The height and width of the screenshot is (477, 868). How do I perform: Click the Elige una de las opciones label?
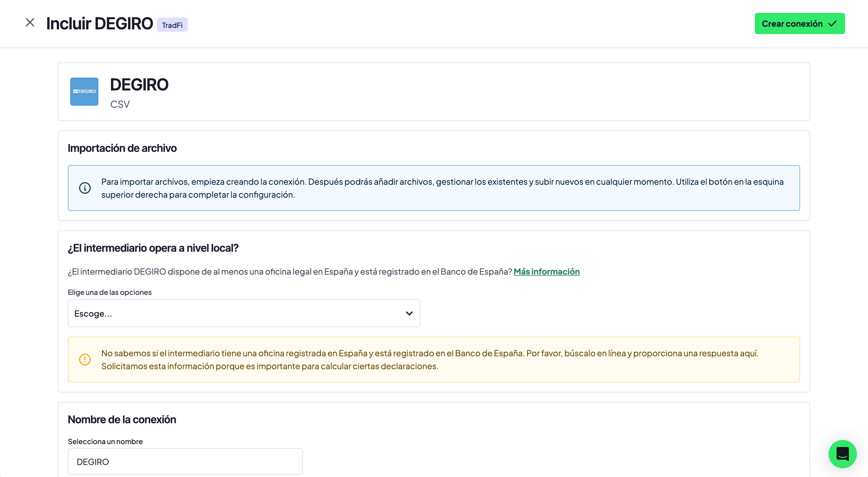coord(110,292)
